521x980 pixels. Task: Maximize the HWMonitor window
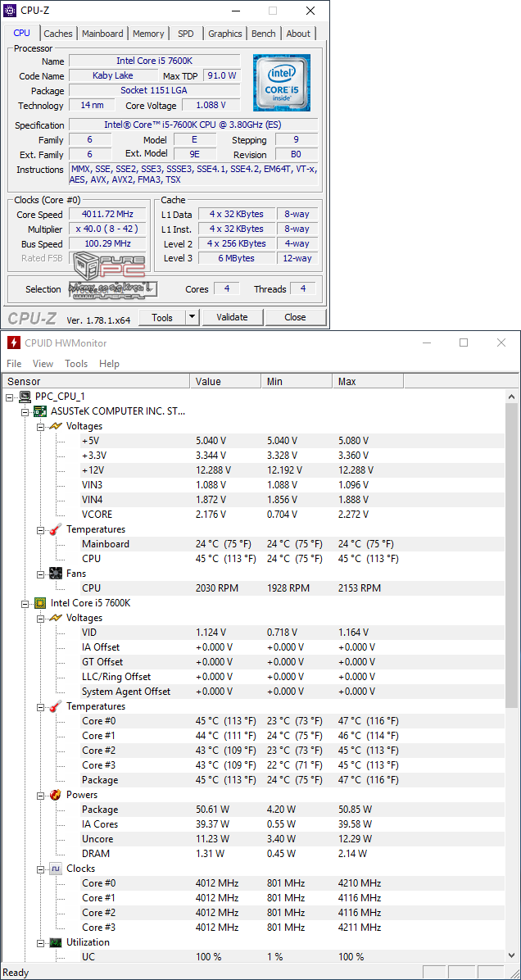pyautogui.click(x=464, y=343)
